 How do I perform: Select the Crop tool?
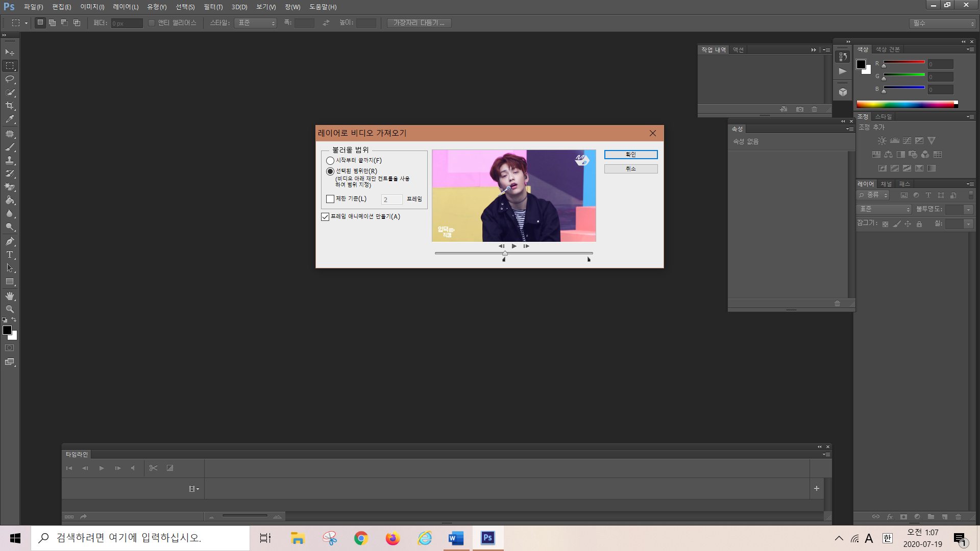click(x=10, y=106)
